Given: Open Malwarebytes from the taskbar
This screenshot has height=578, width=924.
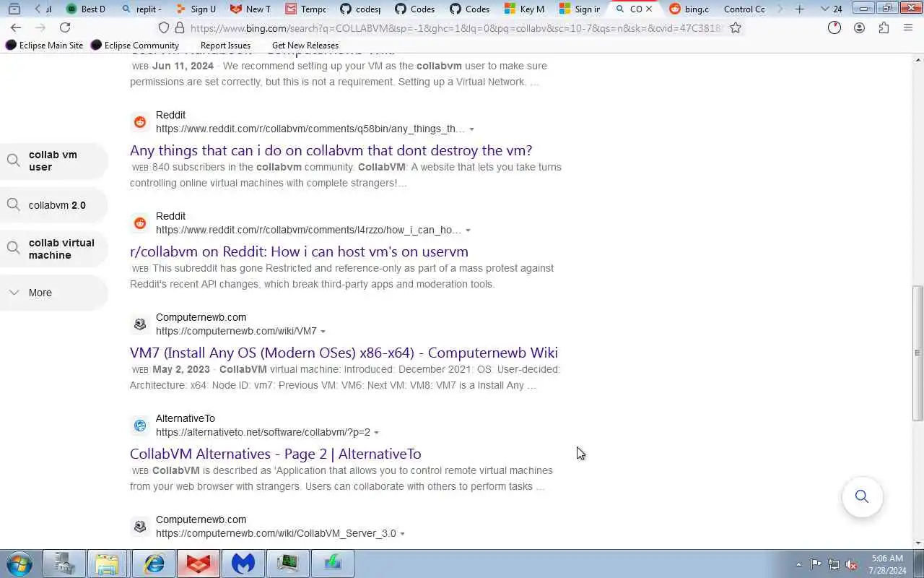Looking at the screenshot, I should click(x=243, y=564).
